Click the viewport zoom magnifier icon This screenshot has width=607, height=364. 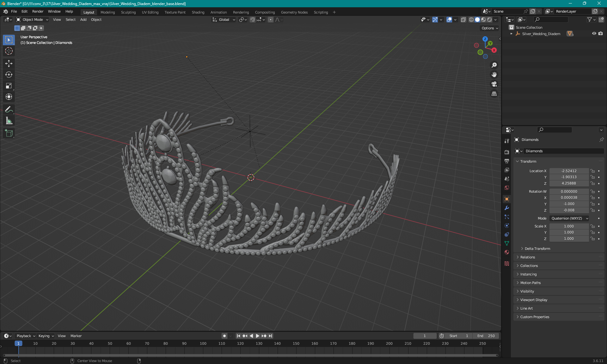point(494,65)
